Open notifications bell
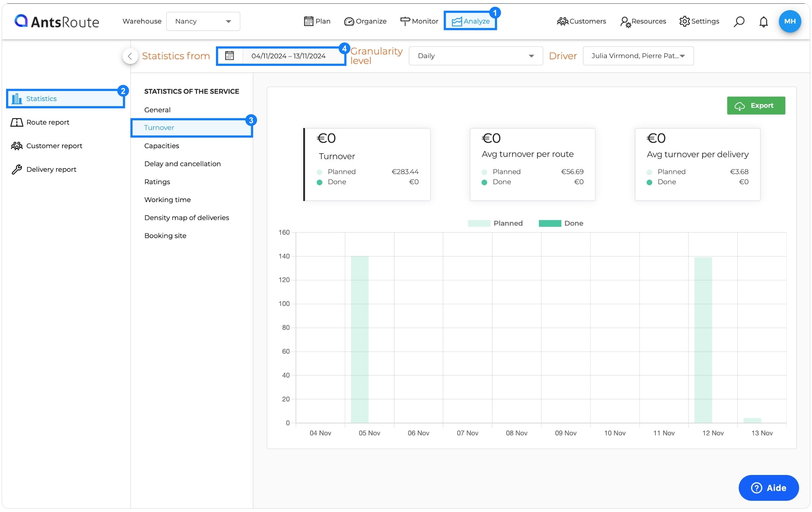This screenshot has width=812, height=512. pos(763,22)
